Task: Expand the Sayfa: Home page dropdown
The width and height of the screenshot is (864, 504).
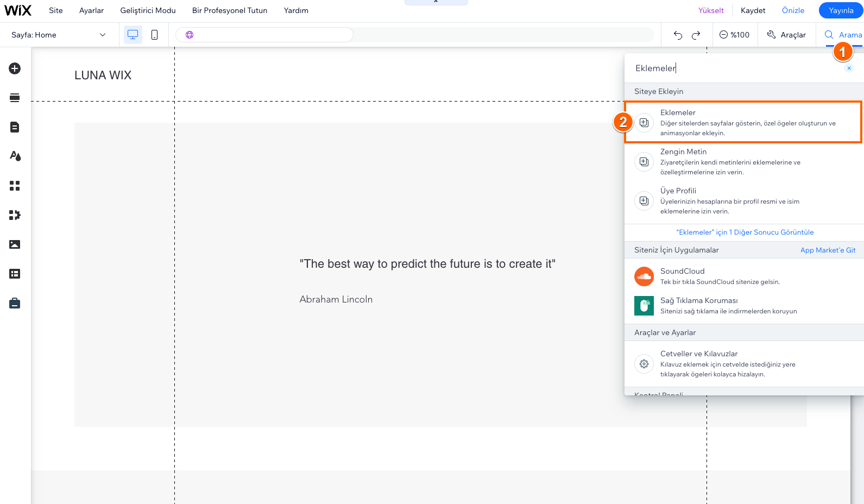Action: [60, 35]
